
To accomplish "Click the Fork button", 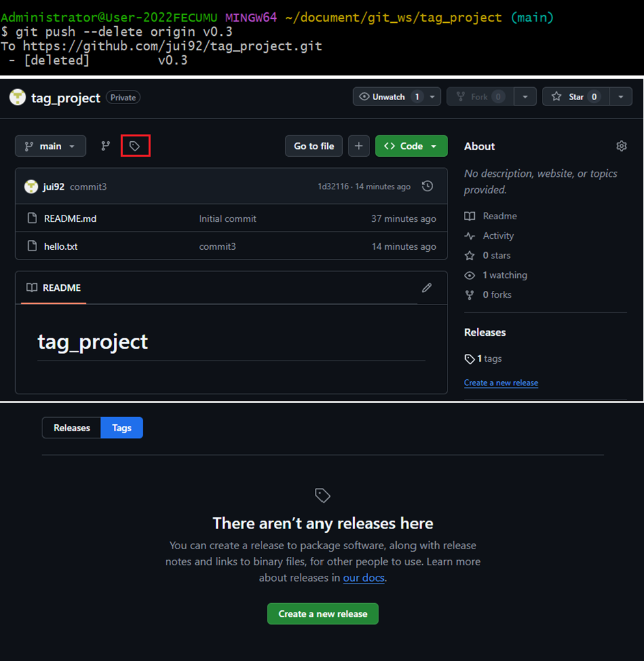I will pyautogui.click(x=480, y=96).
